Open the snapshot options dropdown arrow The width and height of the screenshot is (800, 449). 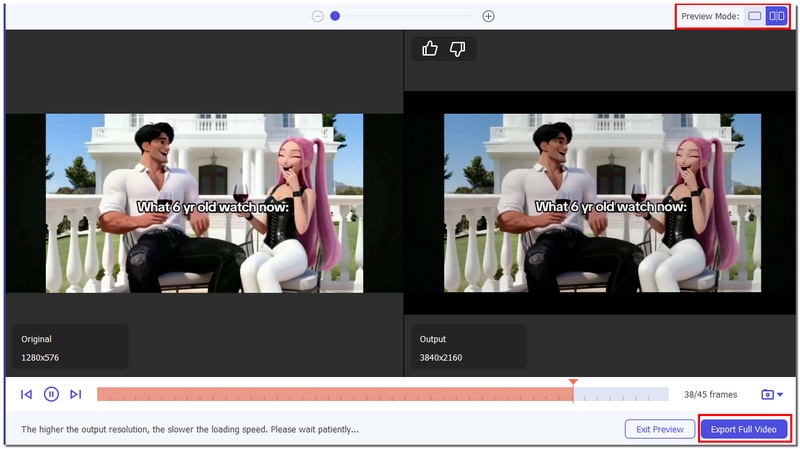(x=780, y=395)
